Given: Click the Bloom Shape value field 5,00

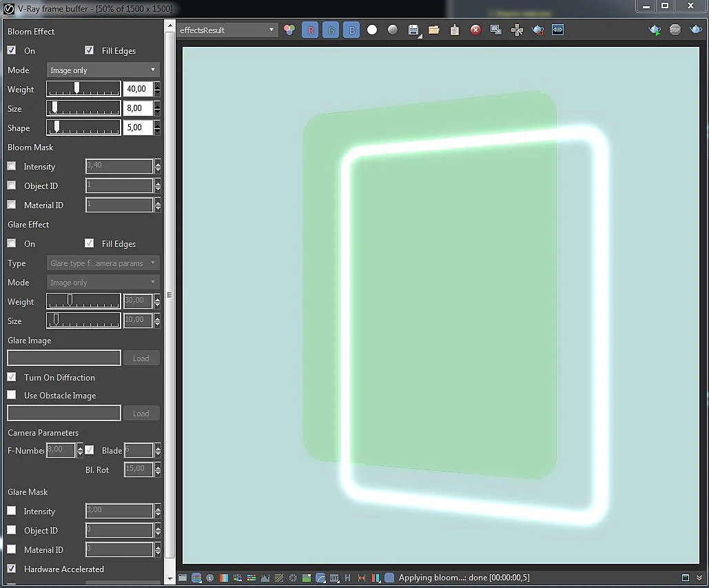Looking at the screenshot, I should tap(138, 128).
